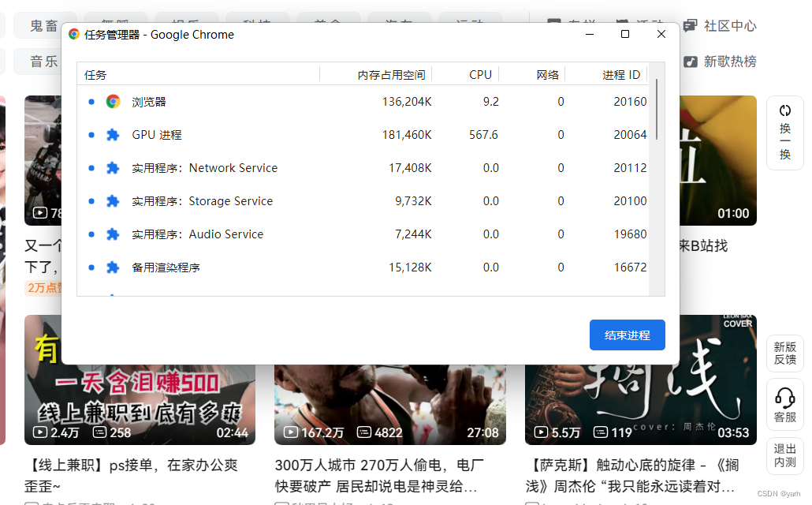The image size is (812, 505).
Task: Open the 新歌热榜 link
Action: tap(730, 62)
